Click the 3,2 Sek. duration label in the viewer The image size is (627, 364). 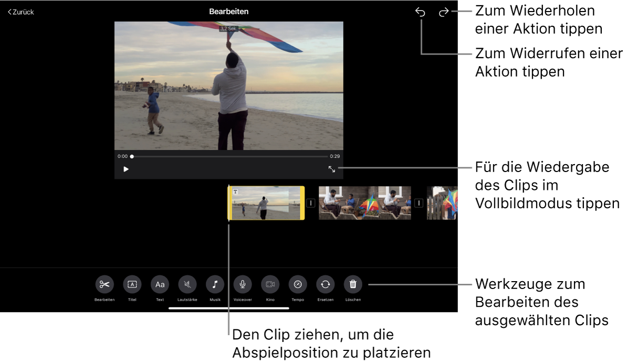pos(228,28)
